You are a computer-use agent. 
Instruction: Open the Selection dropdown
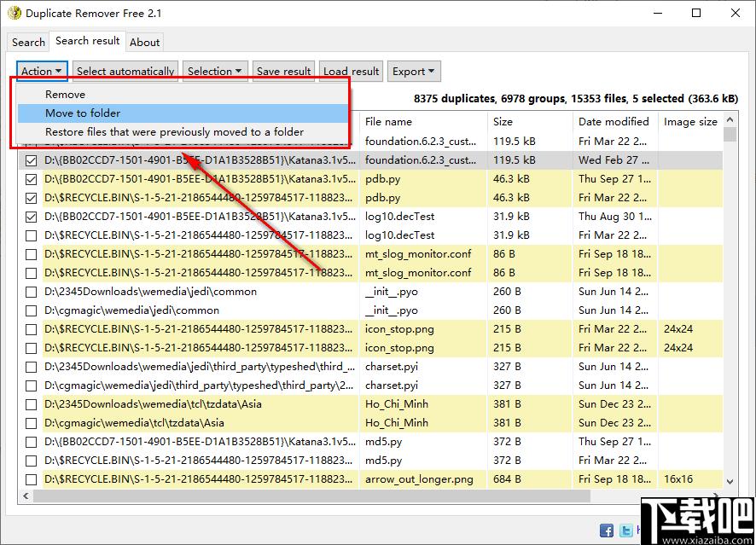(x=215, y=72)
